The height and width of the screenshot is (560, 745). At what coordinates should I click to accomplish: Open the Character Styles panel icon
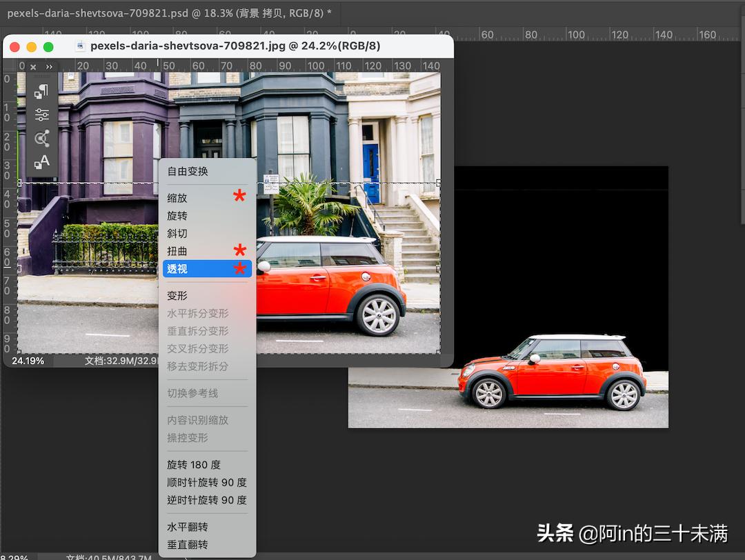[x=42, y=163]
